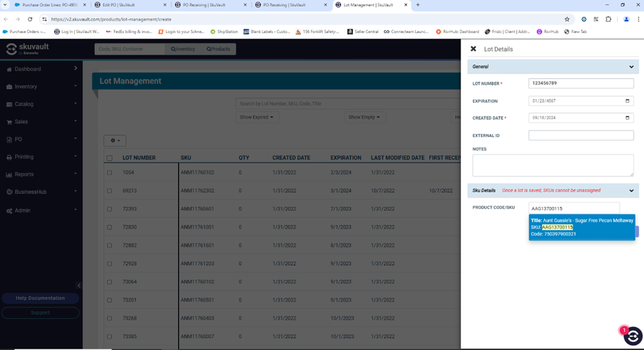Check the row for lot 72830
Screen dimensions: 644x350
(109, 227)
